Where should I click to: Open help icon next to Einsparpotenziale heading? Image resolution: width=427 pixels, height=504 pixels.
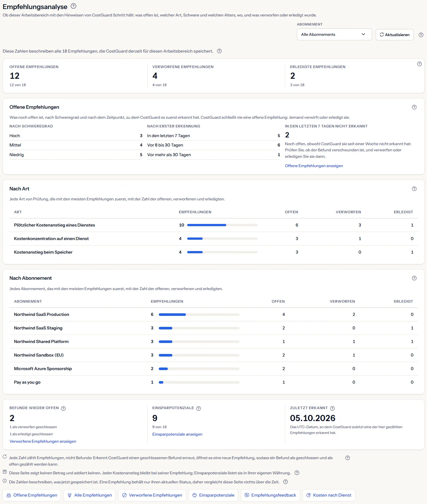pyautogui.click(x=198, y=408)
